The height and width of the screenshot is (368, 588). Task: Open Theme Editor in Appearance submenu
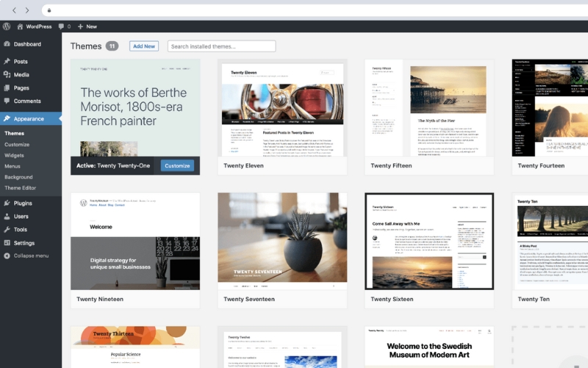coord(21,188)
